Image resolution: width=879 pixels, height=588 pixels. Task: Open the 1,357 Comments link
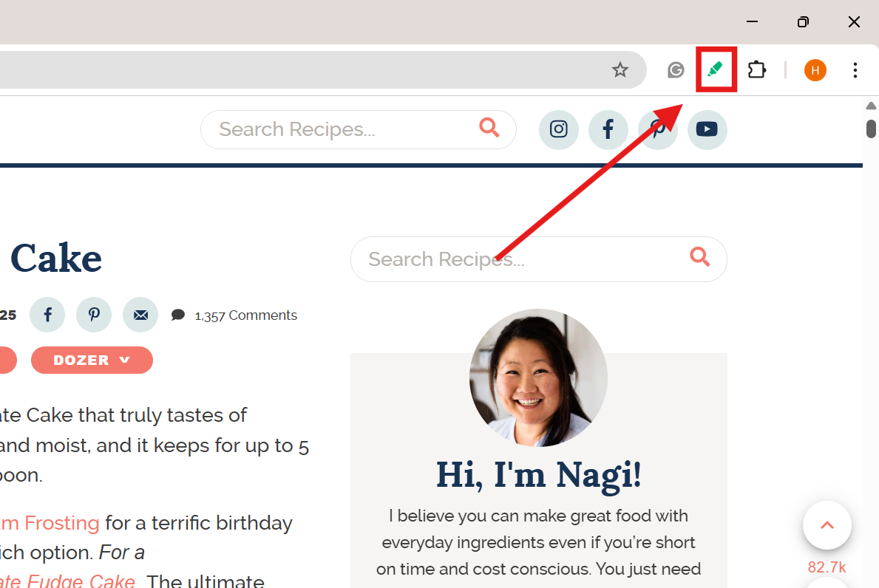(x=245, y=315)
